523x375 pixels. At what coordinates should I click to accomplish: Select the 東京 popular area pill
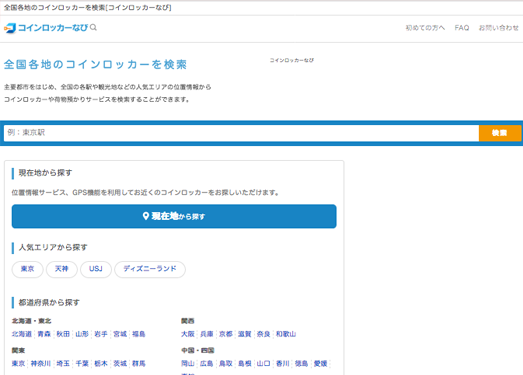[27, 269]
